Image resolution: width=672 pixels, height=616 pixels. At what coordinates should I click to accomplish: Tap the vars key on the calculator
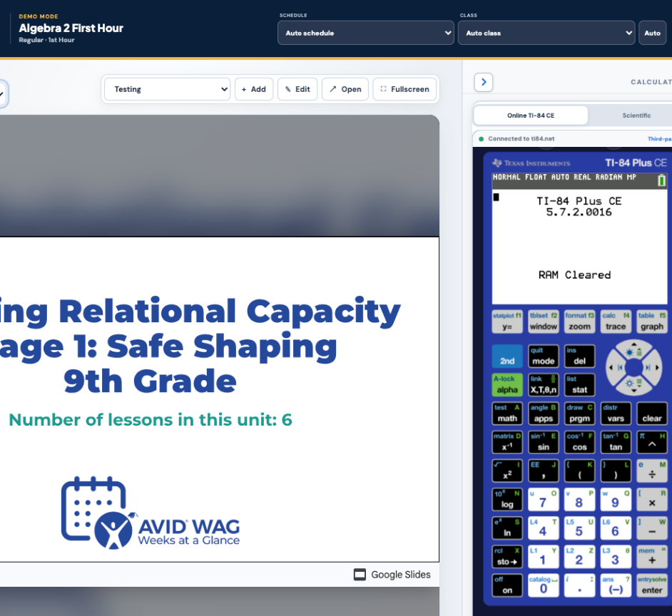616,414
